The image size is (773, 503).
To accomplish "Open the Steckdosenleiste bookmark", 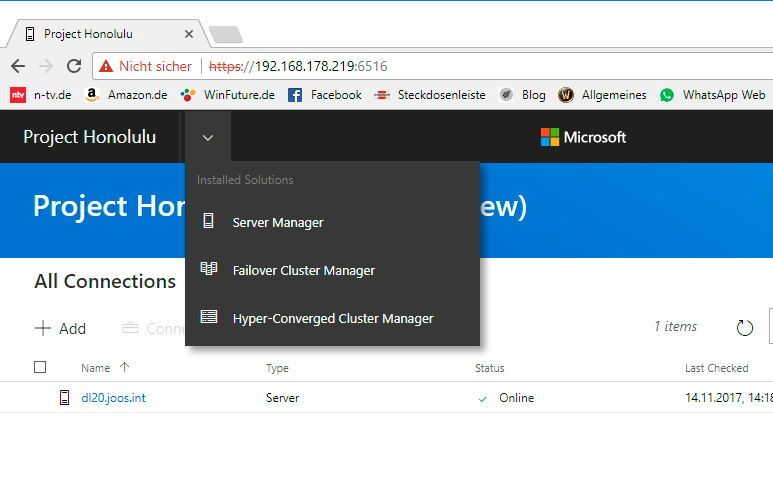I will (429, 95).
